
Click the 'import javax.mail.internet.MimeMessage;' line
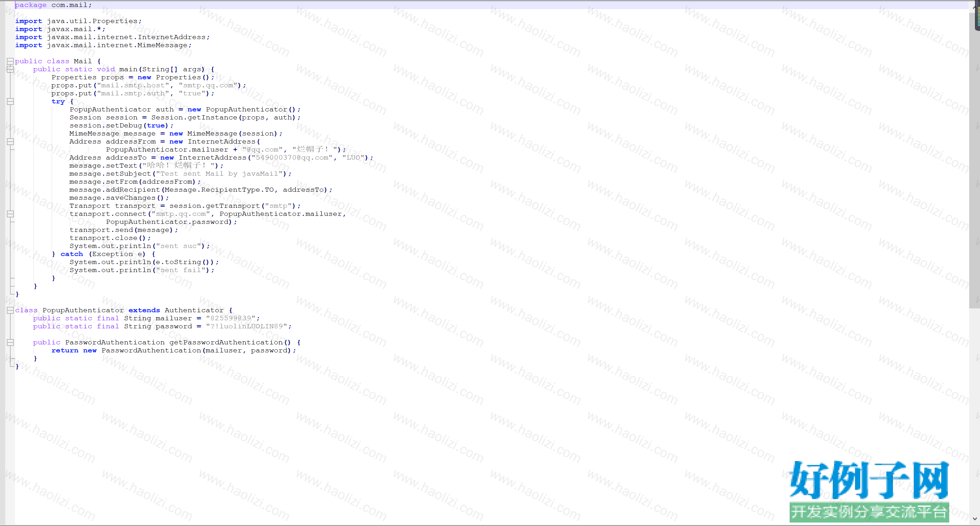pyautogui.click(x=103, y=45)
